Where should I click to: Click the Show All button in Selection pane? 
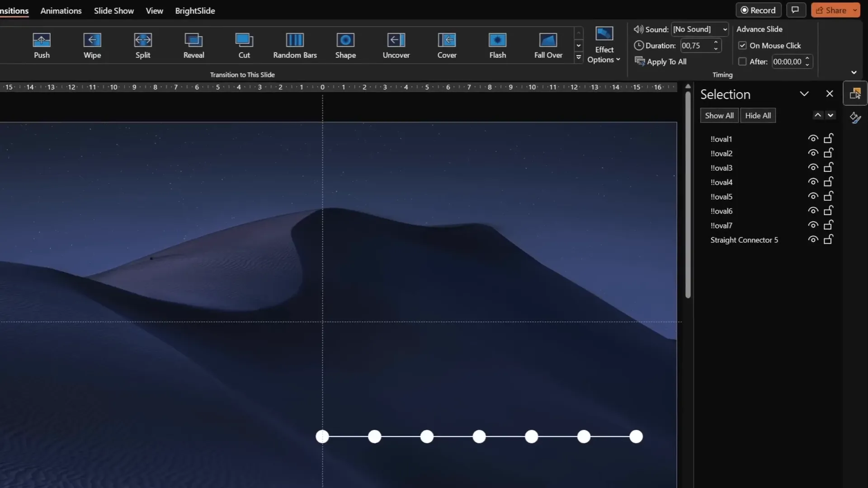pyautogui.click(x=719, y=115)
